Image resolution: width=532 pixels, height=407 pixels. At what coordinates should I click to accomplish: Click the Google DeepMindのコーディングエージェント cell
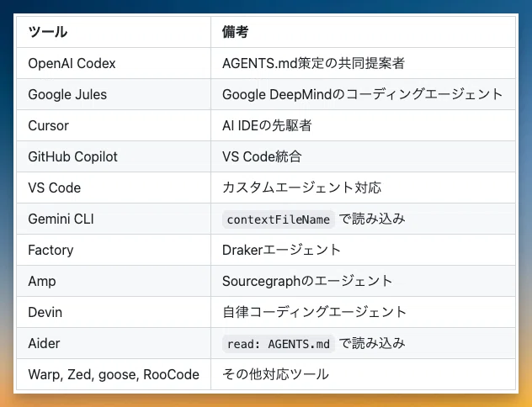[x=363, y=94]
